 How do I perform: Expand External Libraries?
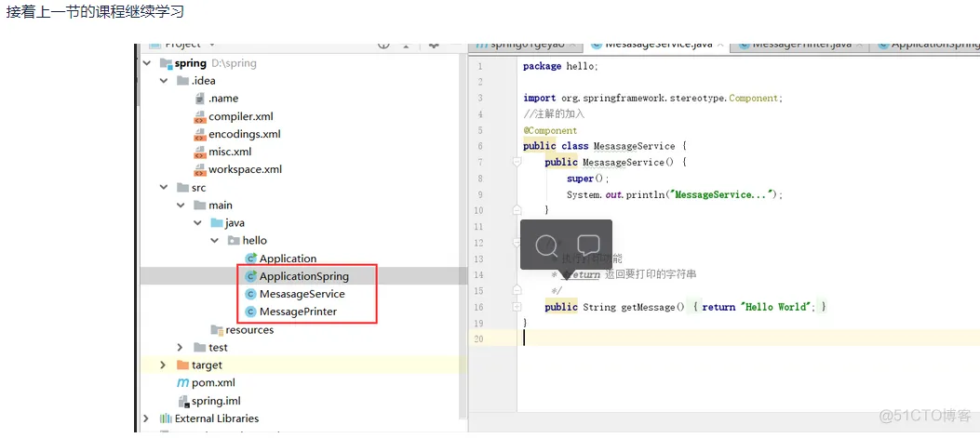[x=146, y=418]
